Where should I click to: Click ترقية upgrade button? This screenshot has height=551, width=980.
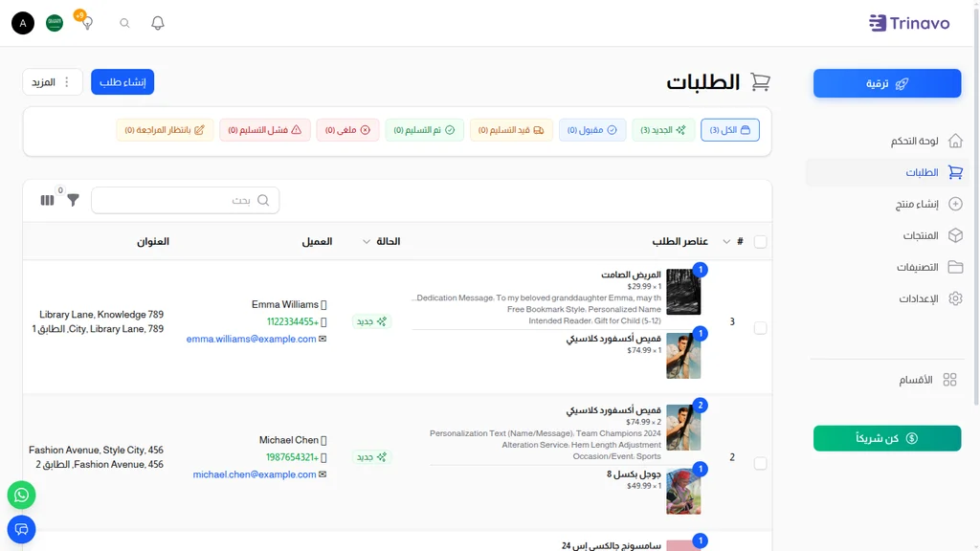pyautogui.click(x=887, y=83)
